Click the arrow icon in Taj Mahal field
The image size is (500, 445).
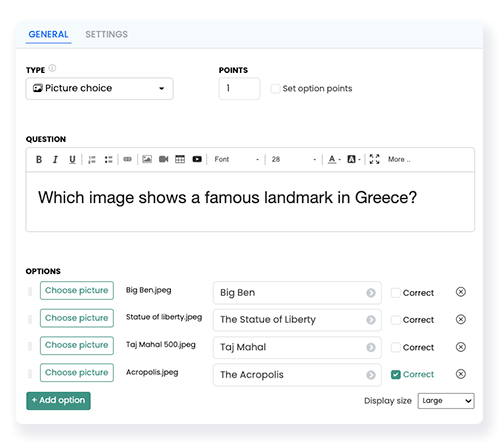371,347
